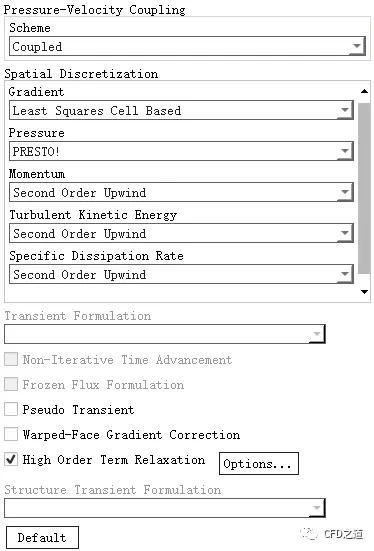
Task: Click the Spatial Discretization scrollbar thumb
Action: pyautogui.click(x=364, y=188)
